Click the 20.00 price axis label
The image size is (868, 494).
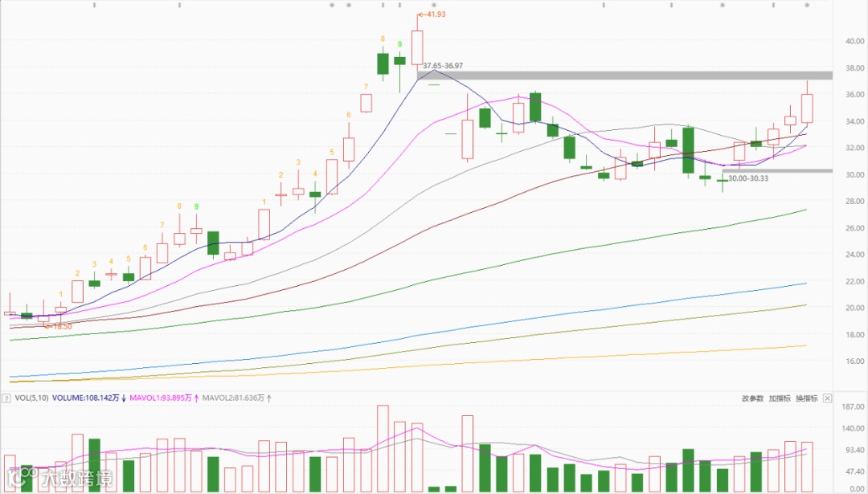coord(855,308)
